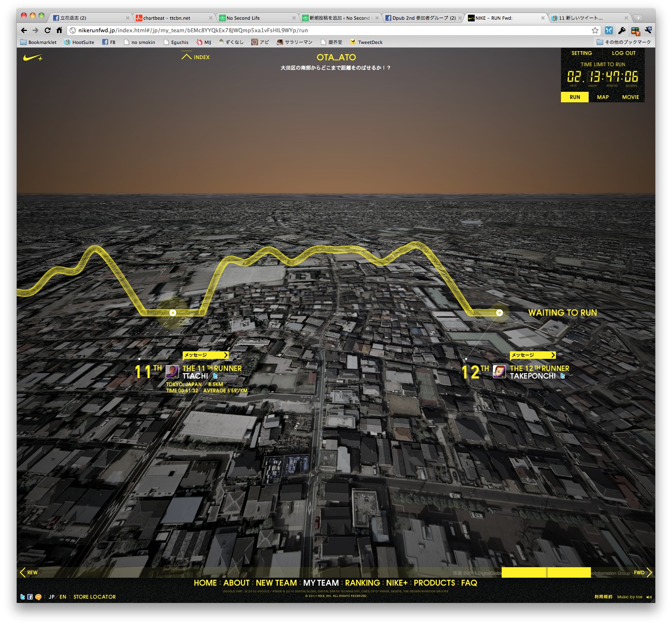Open TAKEPONCHI's Twitter bird icon
This screenshot has width=672, height=628.
pyautogui.click(x=563, y=376)
